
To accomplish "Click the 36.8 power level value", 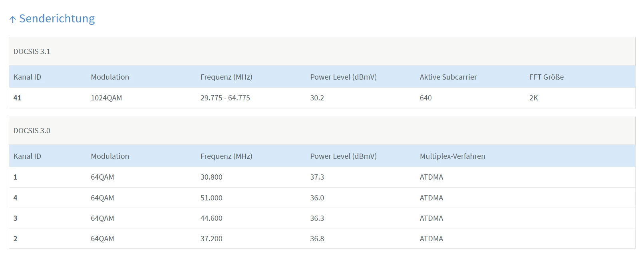I will 317,239.
